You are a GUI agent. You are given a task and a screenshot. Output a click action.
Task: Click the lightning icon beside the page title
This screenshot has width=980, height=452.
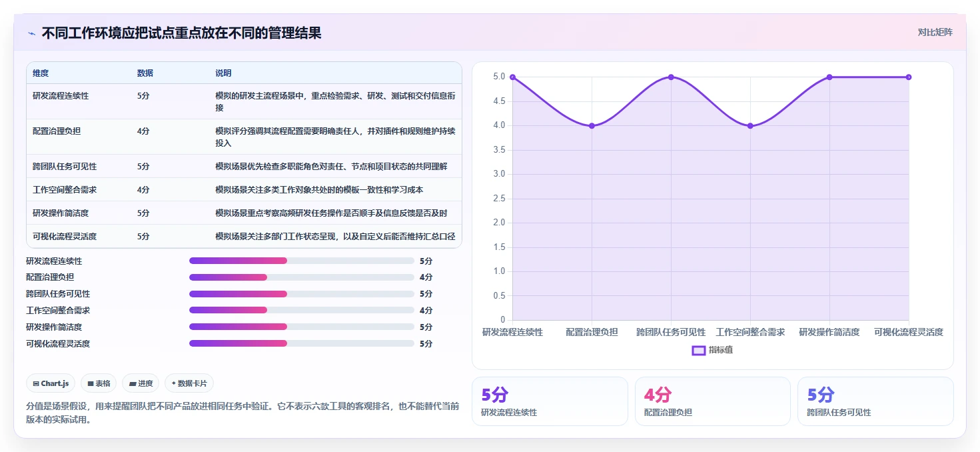coord(32,33)
